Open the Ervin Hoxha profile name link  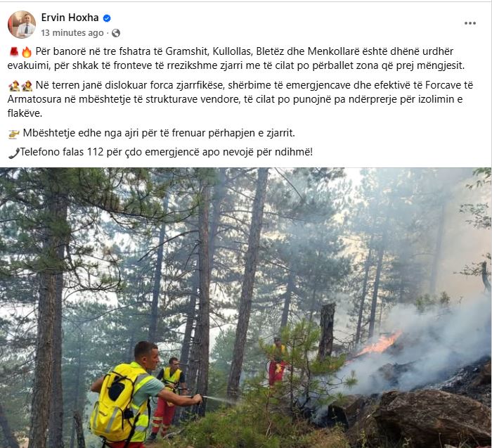click(70, 18)
